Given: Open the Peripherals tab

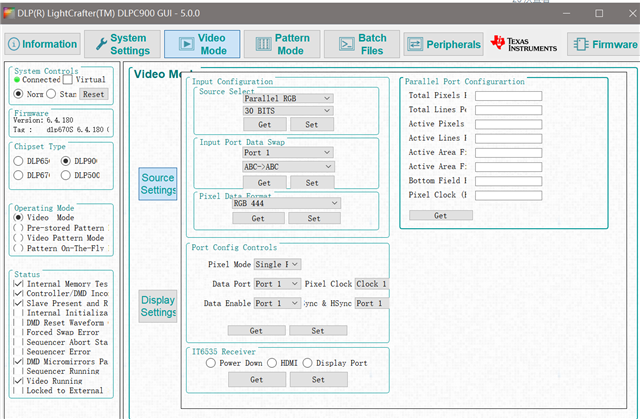Looking at the screenshot, I should click(x=443, y=44).
